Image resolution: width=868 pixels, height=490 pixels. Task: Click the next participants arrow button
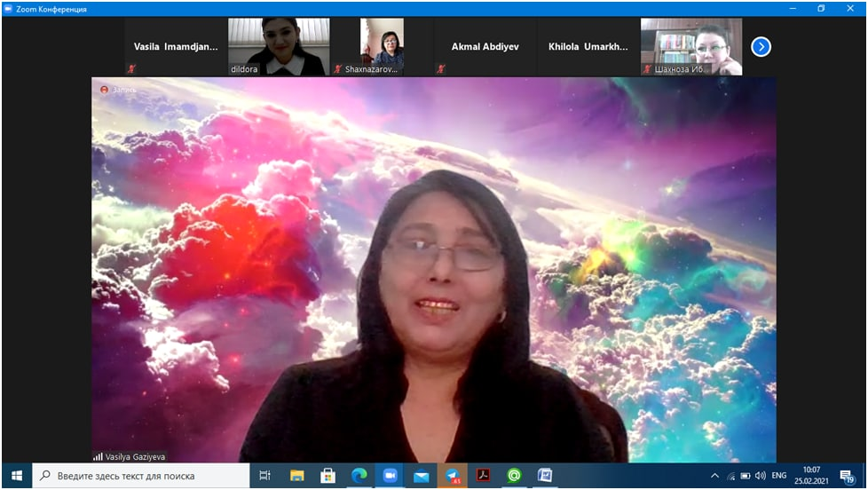click(761, 47)
